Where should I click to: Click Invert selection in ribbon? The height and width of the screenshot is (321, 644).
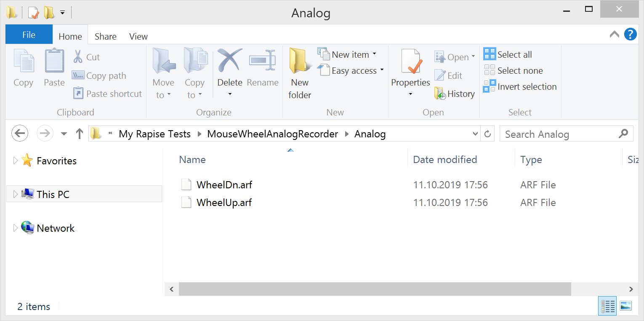tap(520, 87)
